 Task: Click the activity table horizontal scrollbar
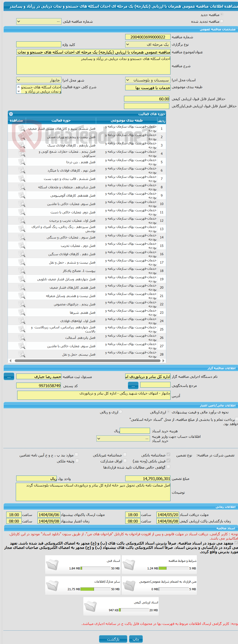pos(87,361)
